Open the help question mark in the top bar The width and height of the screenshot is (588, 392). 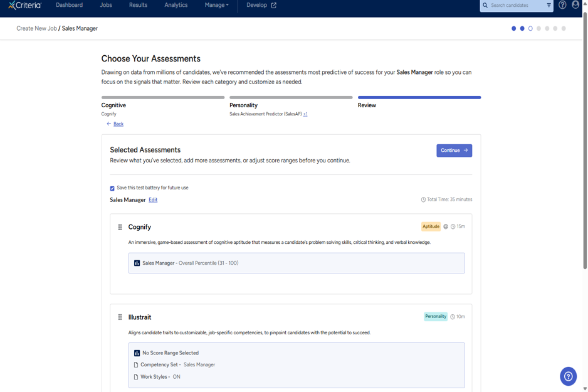[x=562, y=5]
